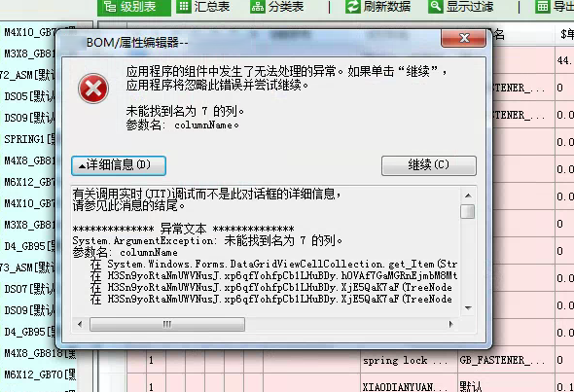Screen dimensions: 574x392
Task: Click the 继续(C) button
Action: click(x=429, y=165)
